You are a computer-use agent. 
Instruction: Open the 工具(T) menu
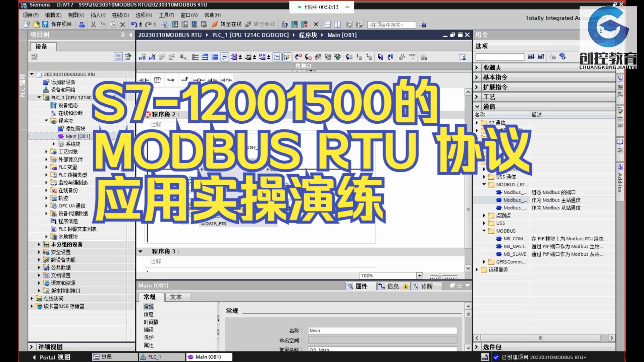(166, 15)
